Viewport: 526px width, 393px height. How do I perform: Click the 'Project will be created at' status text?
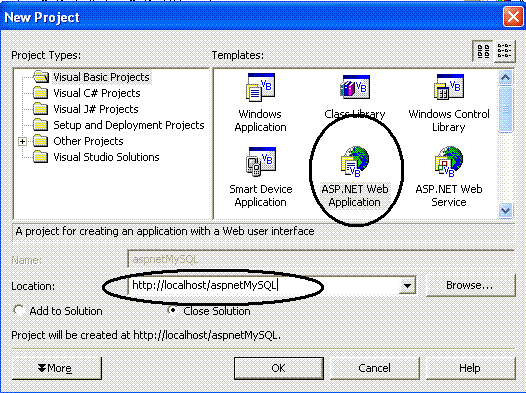tap(146, 335)
